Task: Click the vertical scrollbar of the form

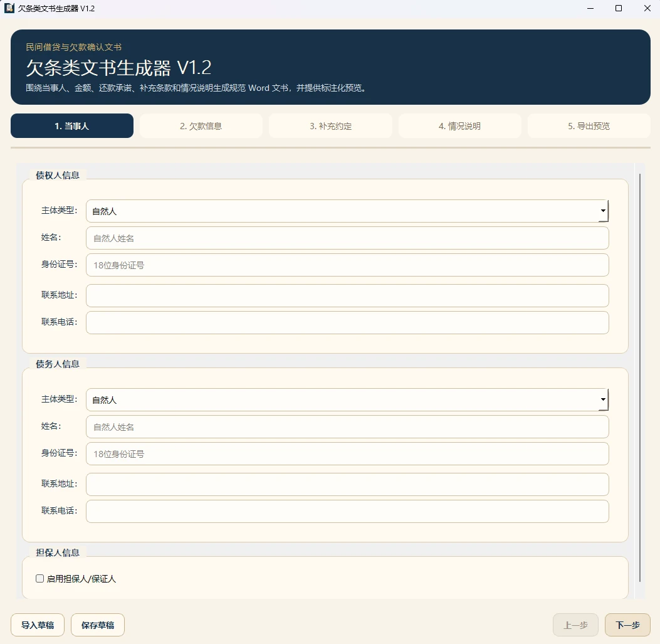Action: click(640, 377)
